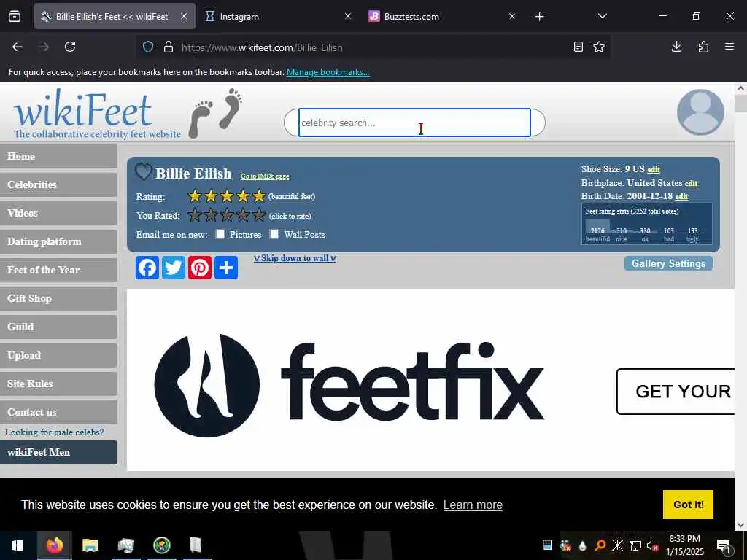Image resolution: width=747 pixels, height=560 pixels.
Task: Open user profile avatar icon
Action: coord(700,112)
